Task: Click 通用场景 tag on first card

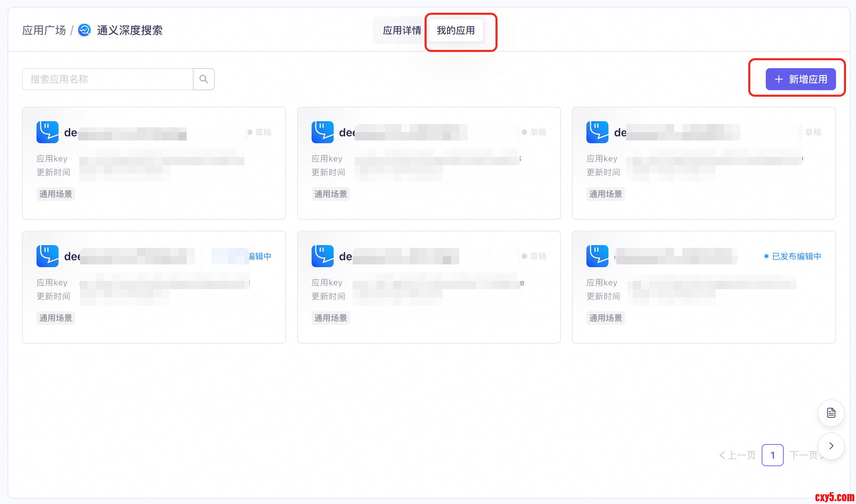Action: [55, 194]
